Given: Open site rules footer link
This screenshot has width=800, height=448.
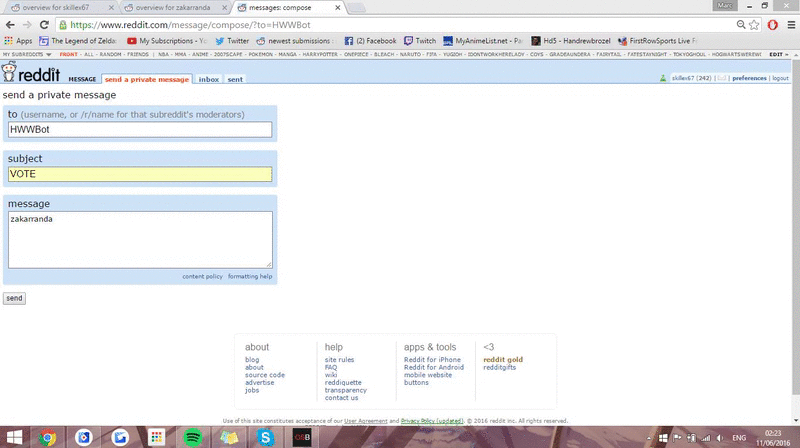Looking at the screenshot, I should click(x=339, y=360).
